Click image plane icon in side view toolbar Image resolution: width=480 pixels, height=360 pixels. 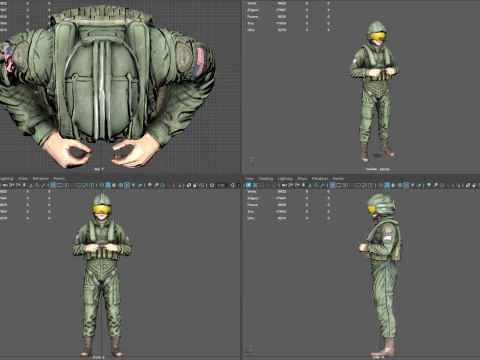pos(310,185)
